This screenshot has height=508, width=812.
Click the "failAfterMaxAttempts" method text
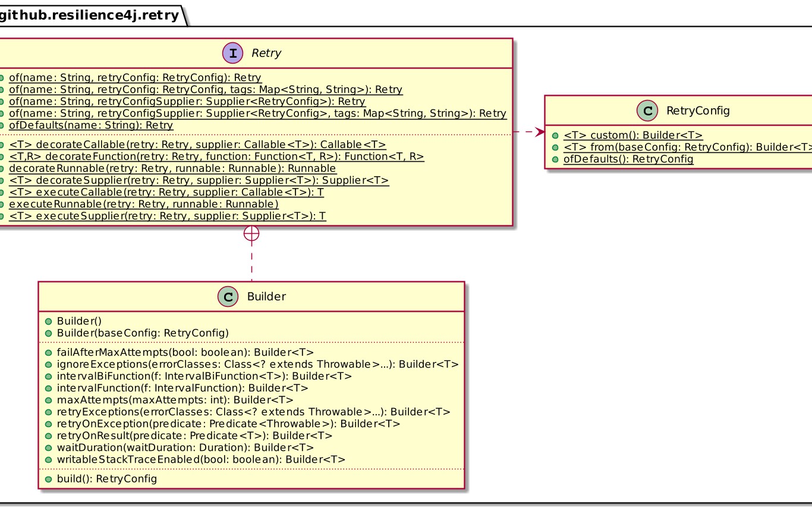[185, 353]
